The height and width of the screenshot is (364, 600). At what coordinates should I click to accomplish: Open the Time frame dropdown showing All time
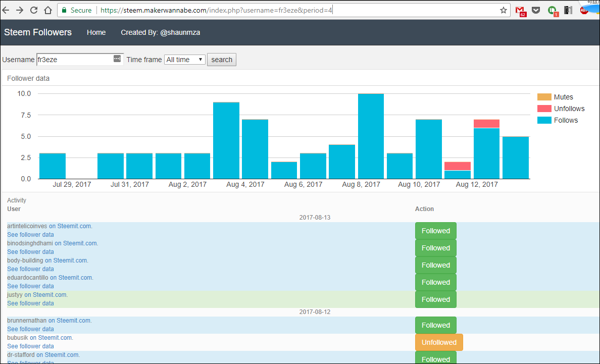click(x=185, y=60)
